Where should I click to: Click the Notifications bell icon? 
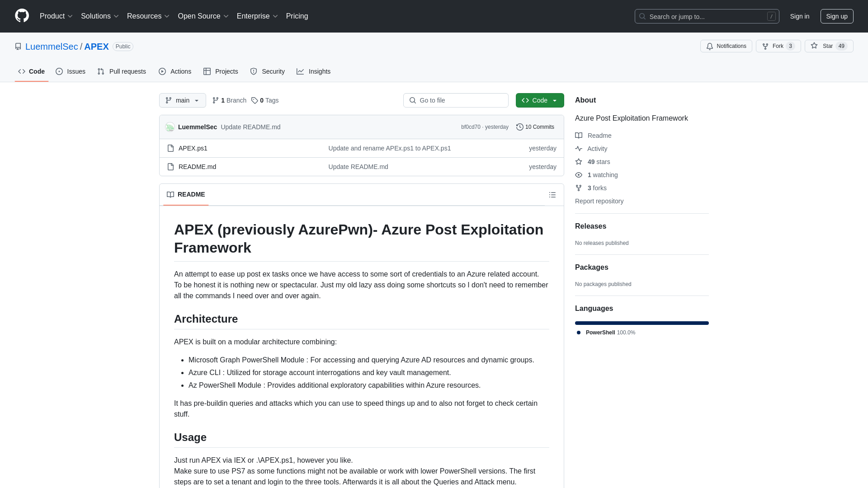(710, 46)
